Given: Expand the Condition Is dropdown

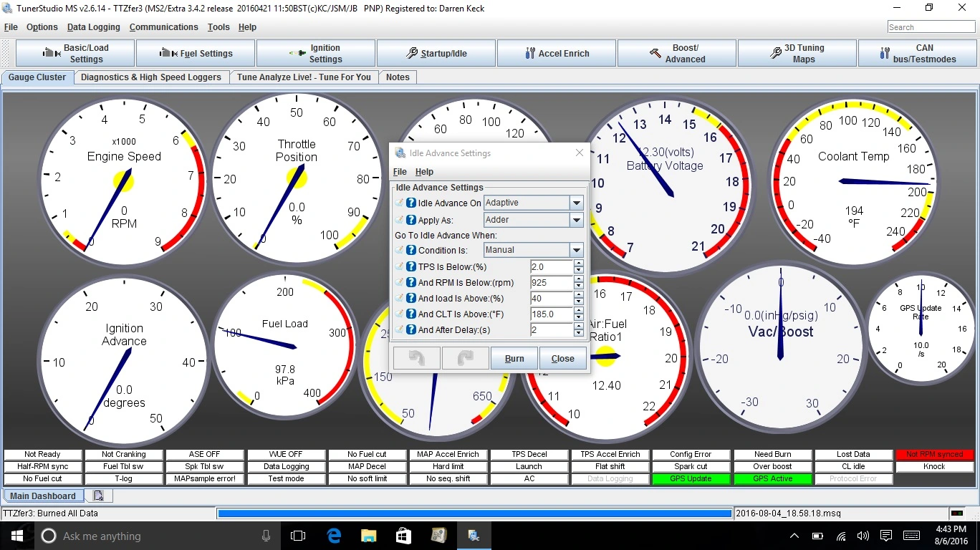Looking at the screenshot, I should [x=577, y=251].
